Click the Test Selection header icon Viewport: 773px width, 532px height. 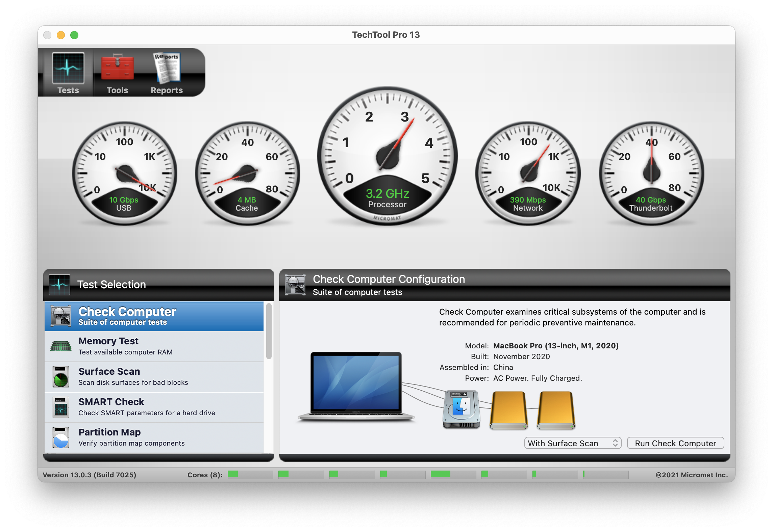pyautogui.click(x=59, y=285)
